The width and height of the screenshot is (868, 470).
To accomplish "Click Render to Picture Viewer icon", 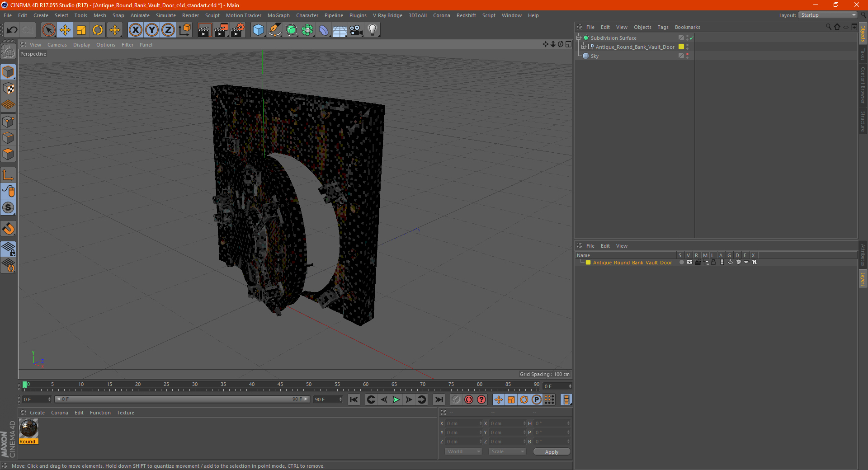I will coord(221,30).
